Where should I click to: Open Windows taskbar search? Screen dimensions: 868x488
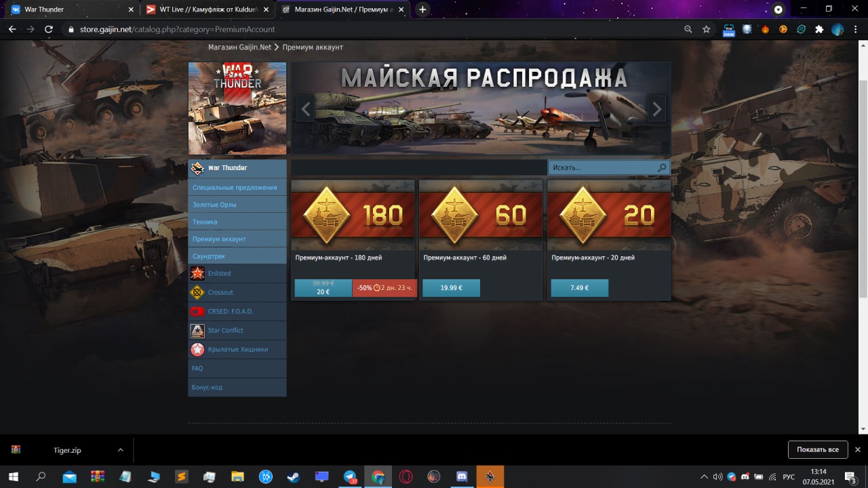tap(41, 476)
